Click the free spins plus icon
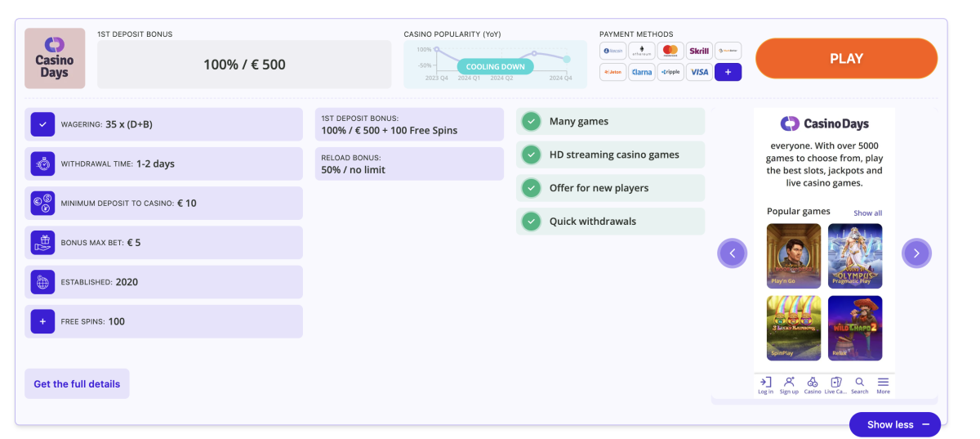980x439 pixels. 42,321
